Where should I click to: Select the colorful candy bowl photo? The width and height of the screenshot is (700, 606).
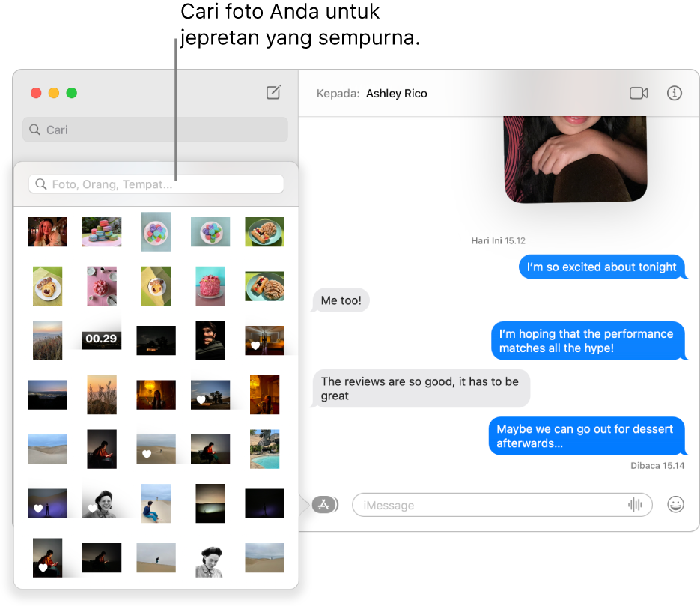[x=156, y=232]
